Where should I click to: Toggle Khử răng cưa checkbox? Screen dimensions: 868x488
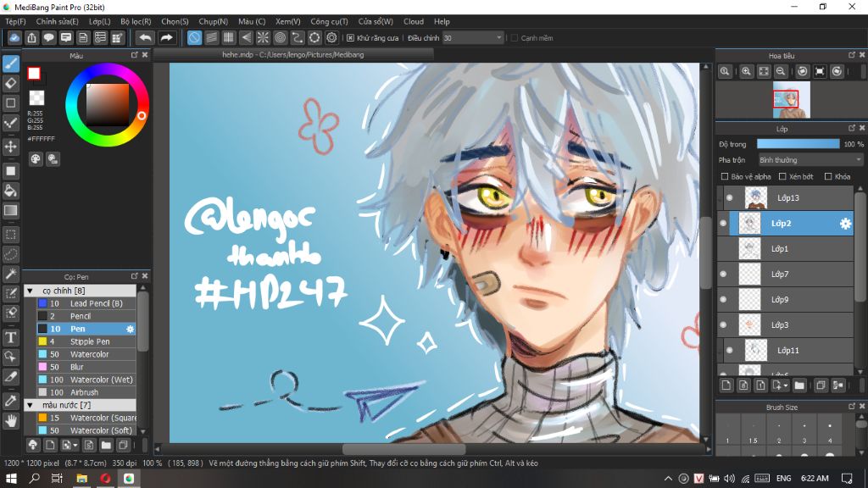[x=350, y=38]
